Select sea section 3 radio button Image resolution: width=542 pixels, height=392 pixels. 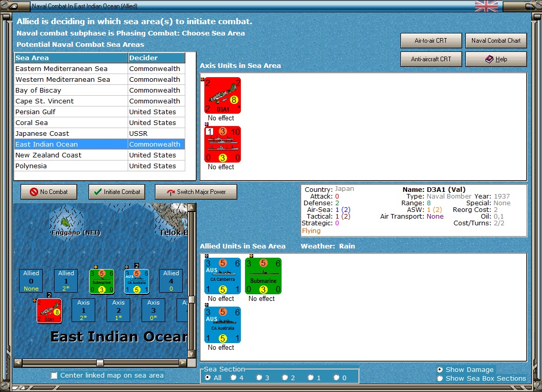[259, 378]
